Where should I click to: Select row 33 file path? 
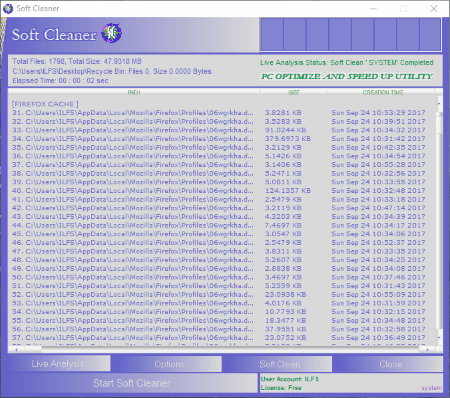click(x=133, y=130)
